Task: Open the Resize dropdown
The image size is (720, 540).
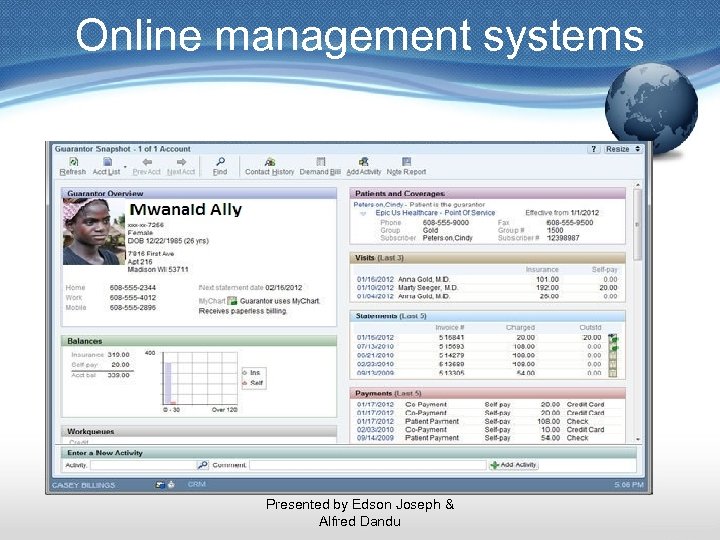Action: pyautogui.click(x=623, y=149)
